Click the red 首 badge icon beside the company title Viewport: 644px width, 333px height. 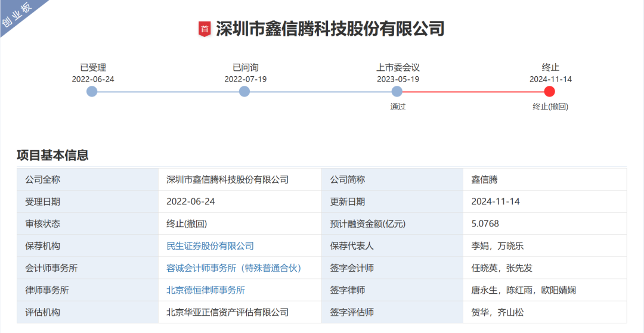click(205, 29)
